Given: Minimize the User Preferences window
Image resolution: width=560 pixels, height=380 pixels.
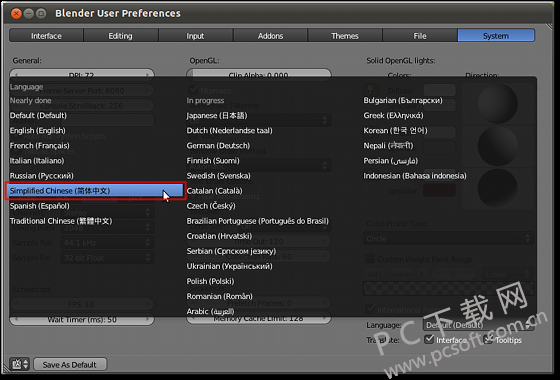Looking at the screenshot, I should coord(29,14).
